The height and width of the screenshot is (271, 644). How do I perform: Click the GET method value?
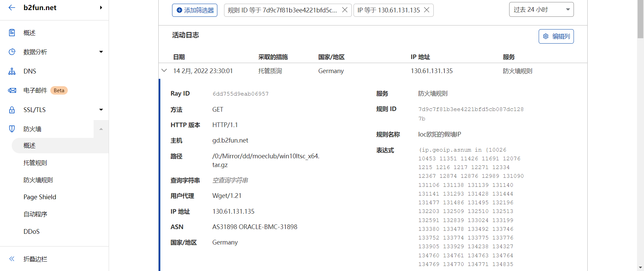[x=218, y=109]
